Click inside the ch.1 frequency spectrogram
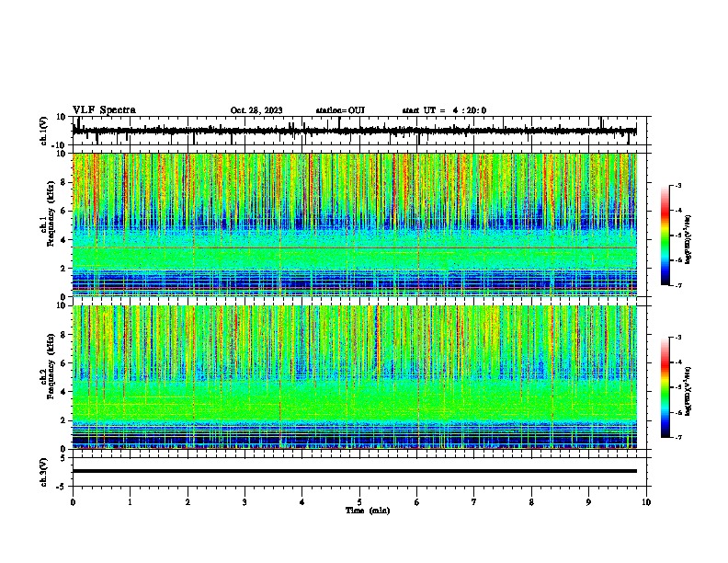Screen dimensions: 728x563 click(355, 224)
